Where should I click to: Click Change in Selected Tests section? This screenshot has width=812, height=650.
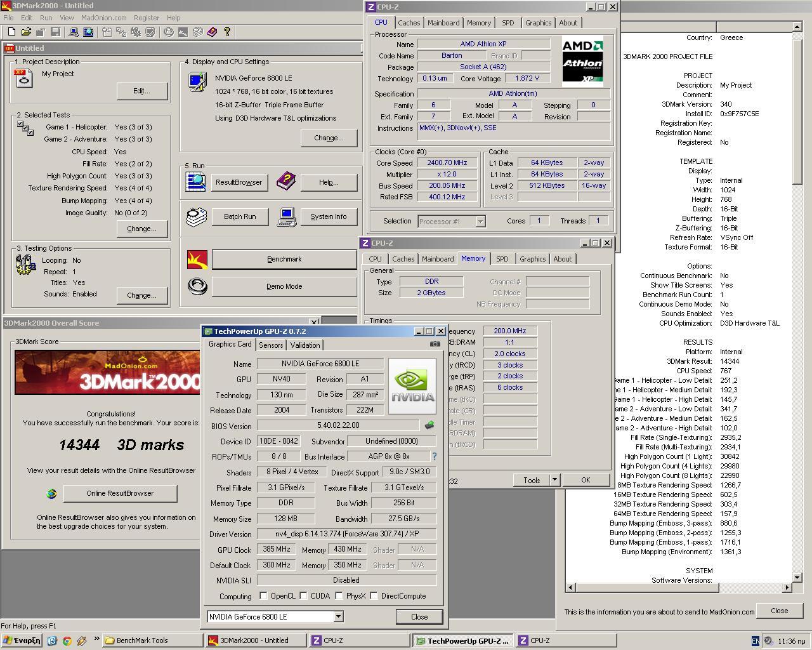(142, 229)
